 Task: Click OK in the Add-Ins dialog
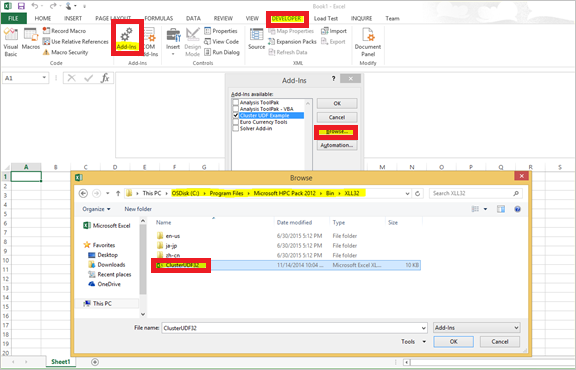coord(337,104)
